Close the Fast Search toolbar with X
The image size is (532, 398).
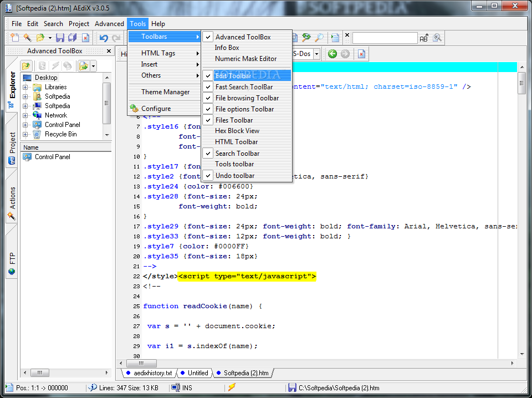pyautogui.click(x=347, y=34)
